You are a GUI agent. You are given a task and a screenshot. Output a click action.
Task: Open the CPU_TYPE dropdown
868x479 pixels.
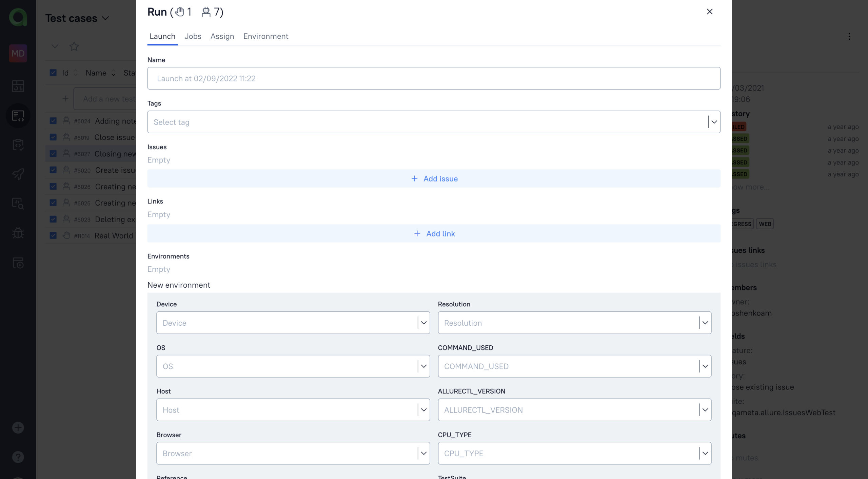(x=574, y=453)
